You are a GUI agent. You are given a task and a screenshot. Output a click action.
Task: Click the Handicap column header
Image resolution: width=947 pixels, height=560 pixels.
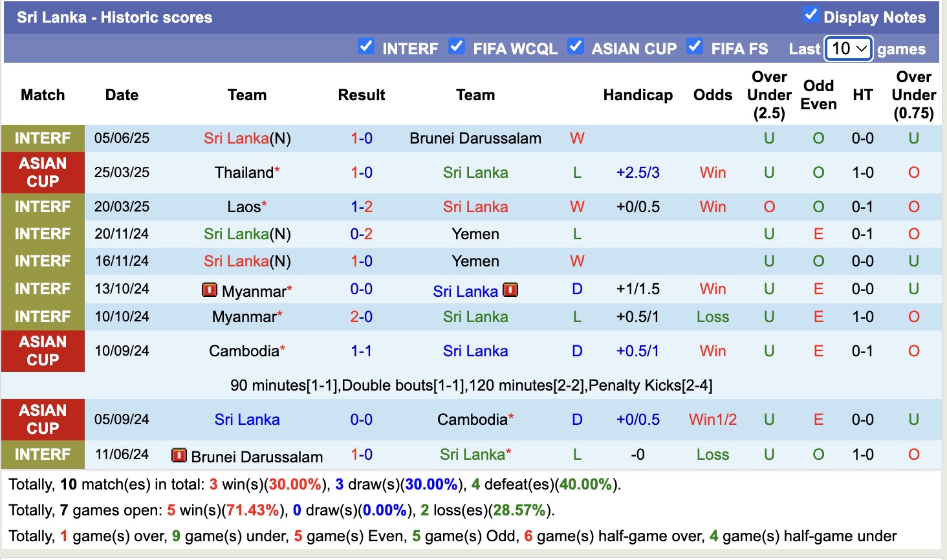[x=638, y=95]
